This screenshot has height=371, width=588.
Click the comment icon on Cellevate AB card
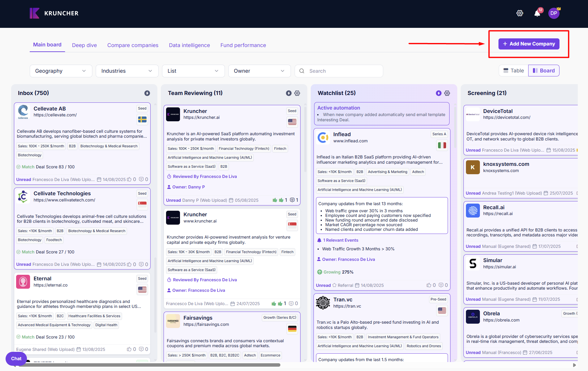(141, 179)
